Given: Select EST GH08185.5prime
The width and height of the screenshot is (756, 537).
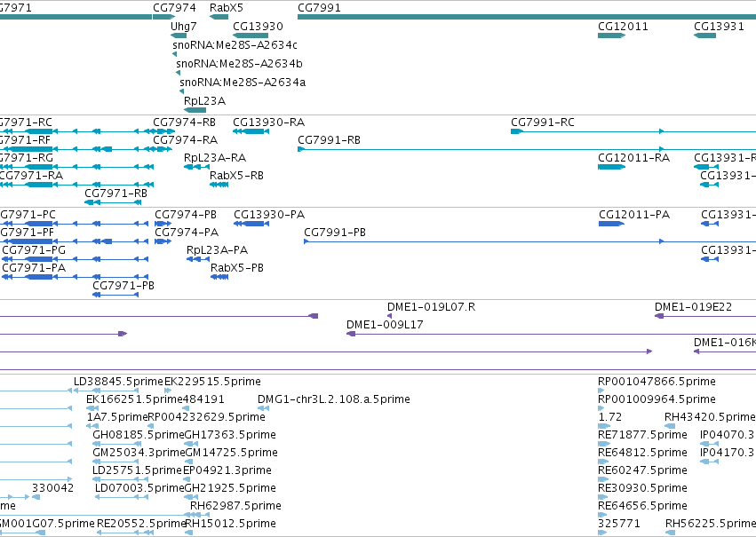Looking at the screenshot, I should pos(139,436).
